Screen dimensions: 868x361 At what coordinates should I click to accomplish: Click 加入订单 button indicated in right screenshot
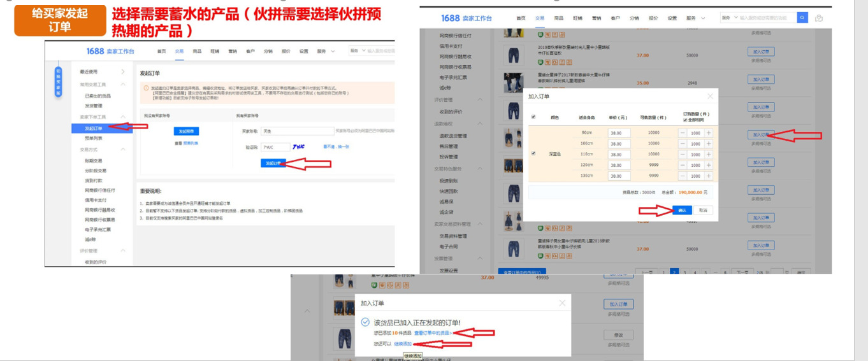point(761,135)
